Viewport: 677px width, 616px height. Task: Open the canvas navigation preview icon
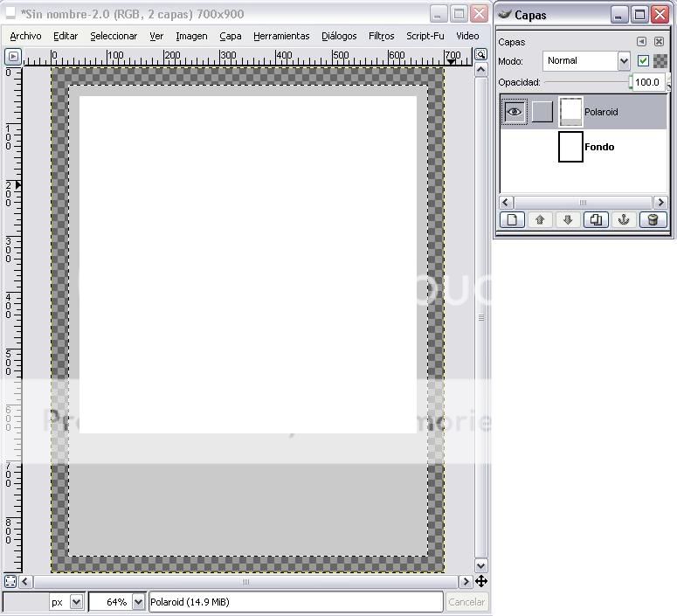coord(481,581)
